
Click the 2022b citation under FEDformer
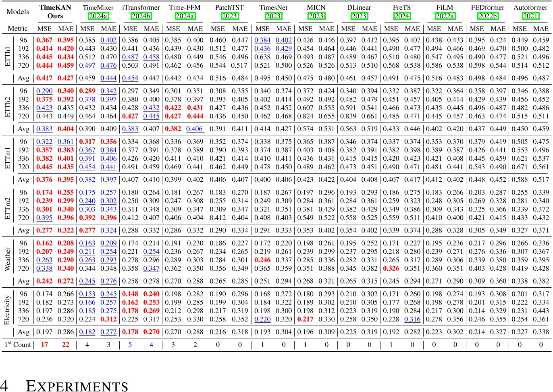487,16
